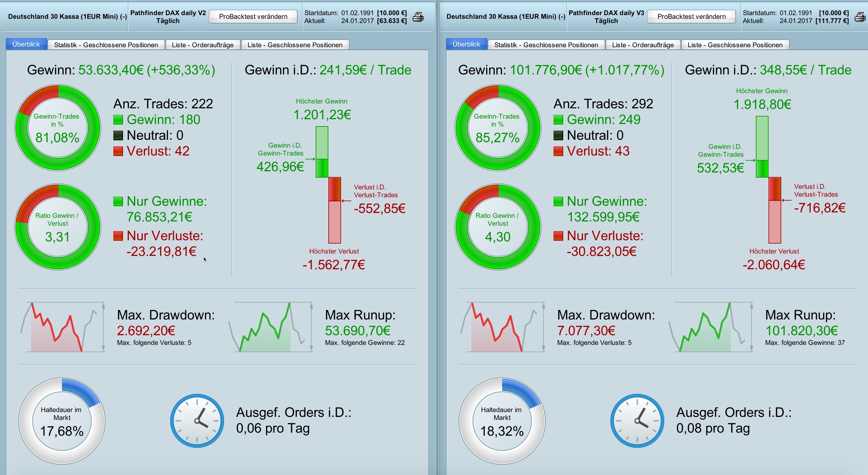
Task: Click the clock icon in V3 panel
Action: point(637,421)
